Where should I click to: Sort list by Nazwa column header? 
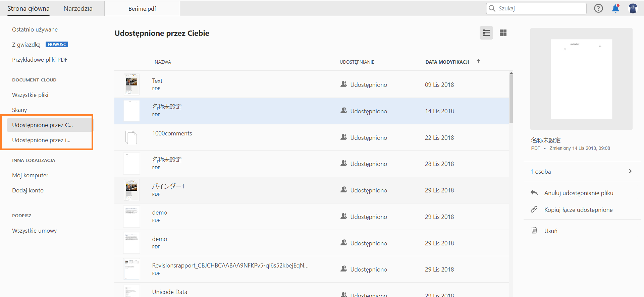coord(163,62)
